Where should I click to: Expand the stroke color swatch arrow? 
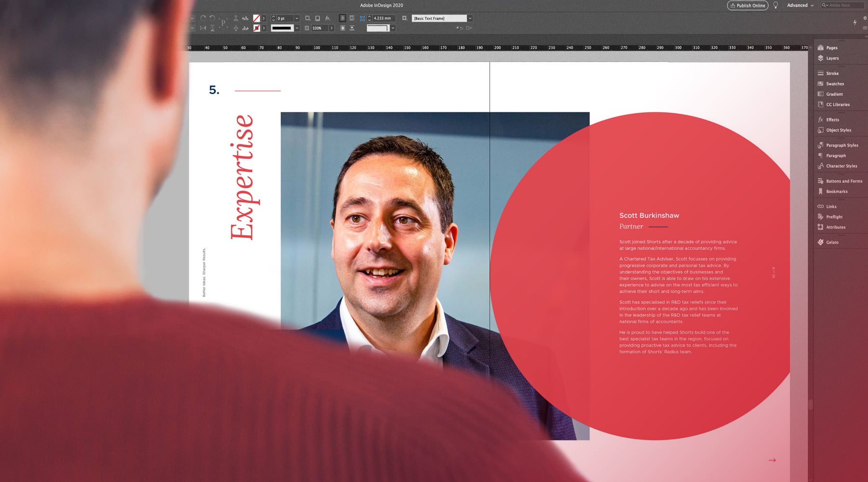[x=264, y=28]
